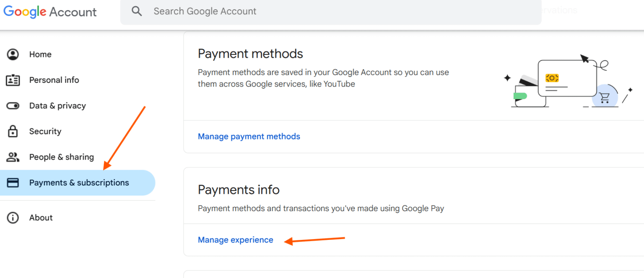Select Payments & subscriptions
Image resolution: width=644 pixels, height=278 pixels.
[x=79, y=183]
